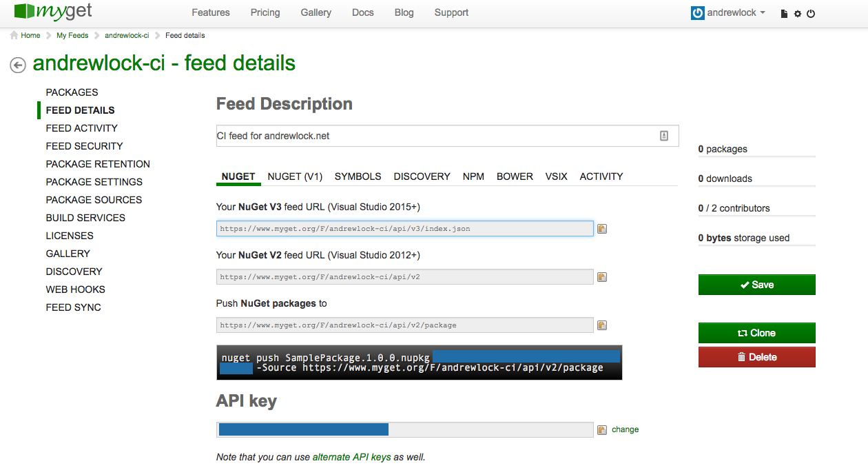The height and width of the screenshot is (468, 868).
Task: Click the '0 / 2 contributors' statistic
Action: [x=734, y=208]
